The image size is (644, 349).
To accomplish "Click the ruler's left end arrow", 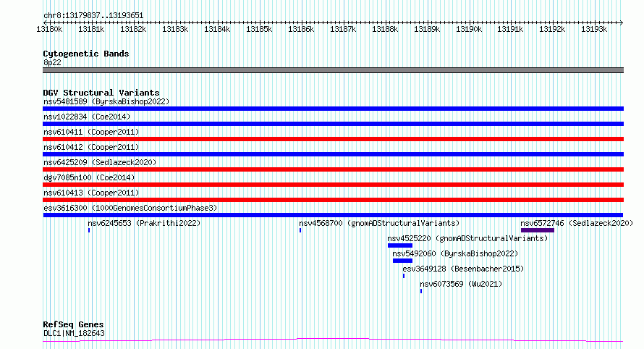I will point(45,22).
